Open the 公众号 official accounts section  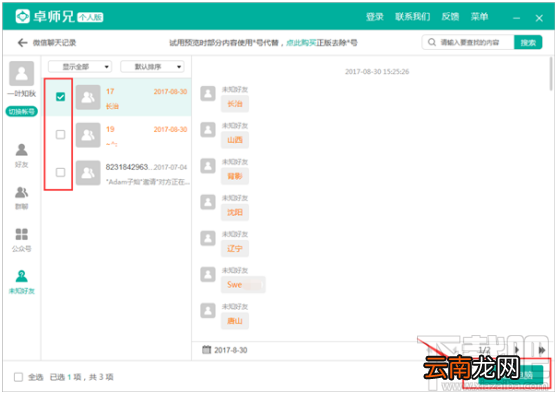22,240
